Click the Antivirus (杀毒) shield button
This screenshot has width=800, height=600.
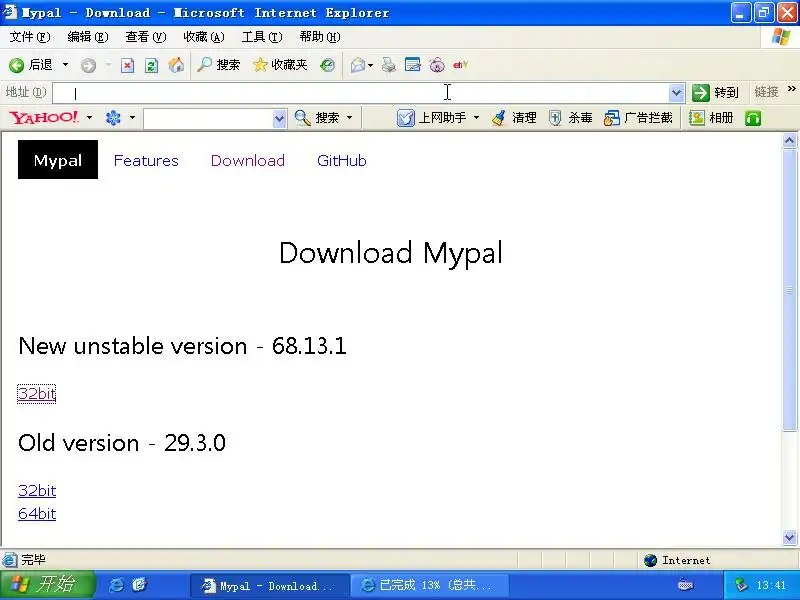coord(570,118)
